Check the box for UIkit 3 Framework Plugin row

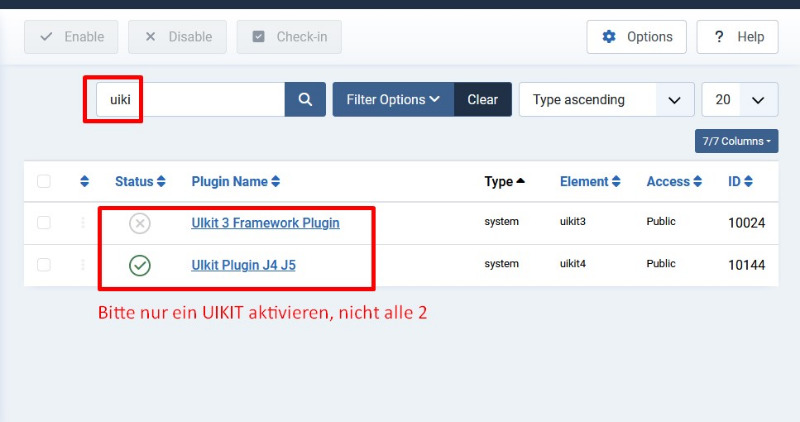pos(44,223)
